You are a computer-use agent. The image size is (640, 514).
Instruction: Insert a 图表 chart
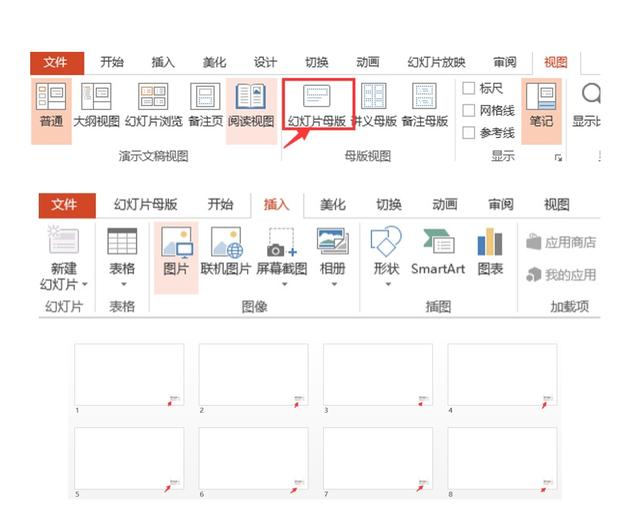pos(490,251)
